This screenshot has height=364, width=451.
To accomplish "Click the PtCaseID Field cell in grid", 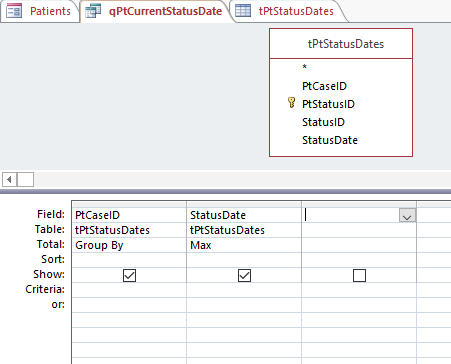I will [x=129, y=215].
